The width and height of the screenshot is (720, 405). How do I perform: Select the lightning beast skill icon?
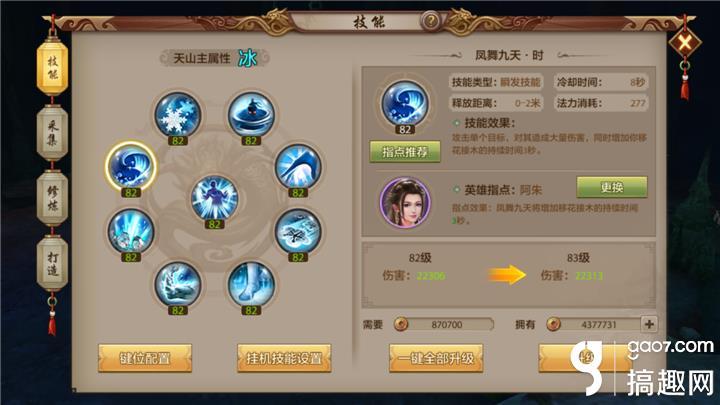coord(177,285)
